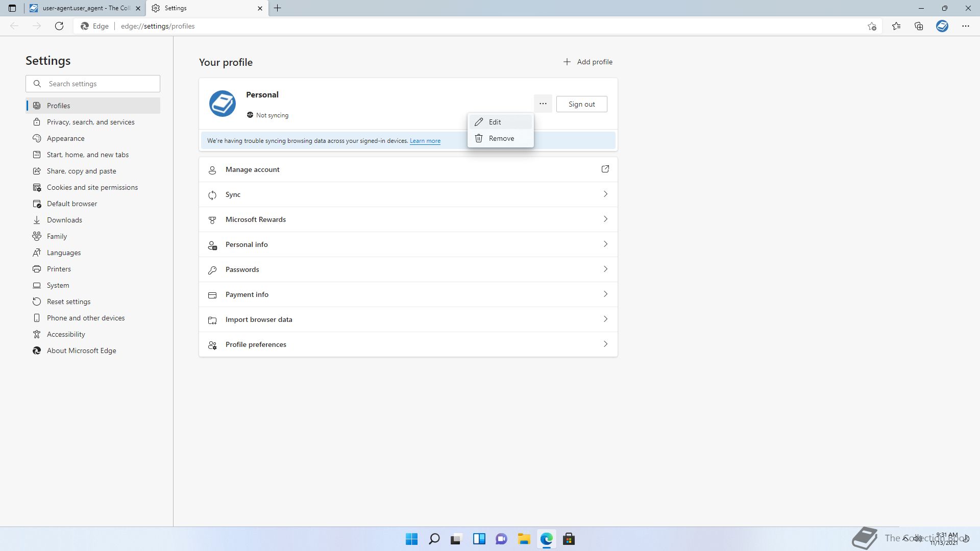Open taskbar Search magnifier icon
980x551 pixels.
[434, 539]
